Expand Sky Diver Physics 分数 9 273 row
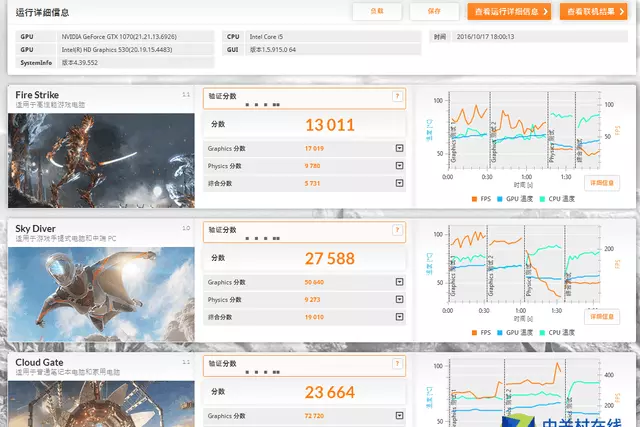Screen dimensions: 640x427 pos(400,300)
